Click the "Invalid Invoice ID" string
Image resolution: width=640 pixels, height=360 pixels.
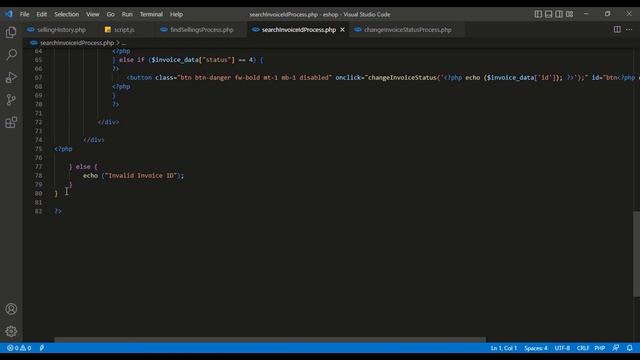coord(141,176)
